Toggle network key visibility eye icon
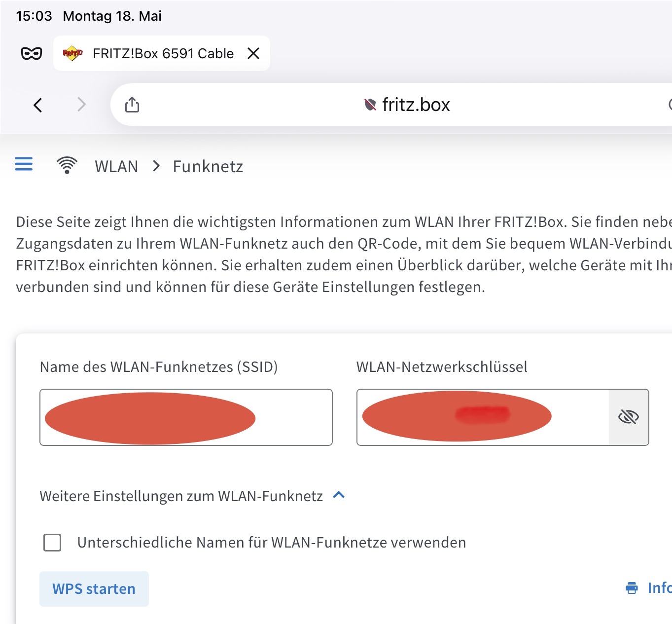672x624 pixels. [629, 417]
